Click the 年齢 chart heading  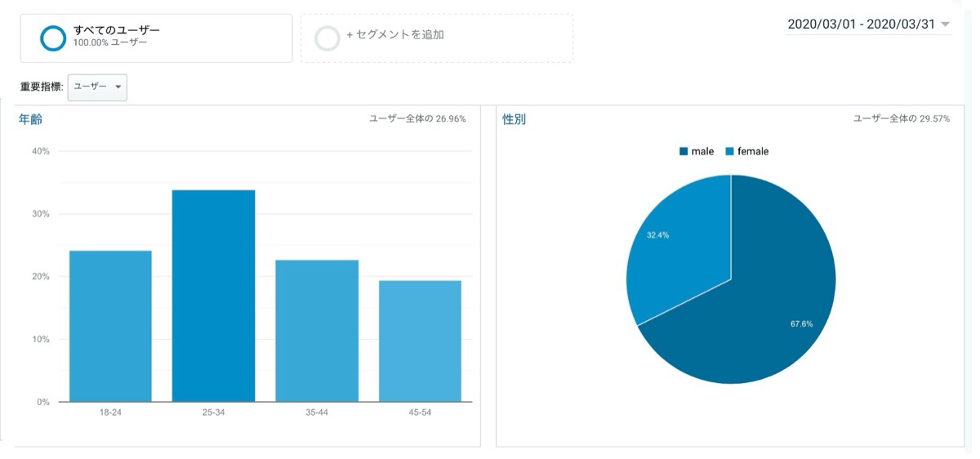30,119
